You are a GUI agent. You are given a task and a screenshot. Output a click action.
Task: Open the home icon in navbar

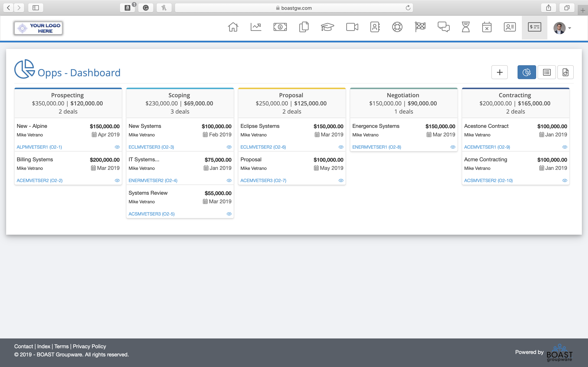pyautogui.click(x=233, y=27)
